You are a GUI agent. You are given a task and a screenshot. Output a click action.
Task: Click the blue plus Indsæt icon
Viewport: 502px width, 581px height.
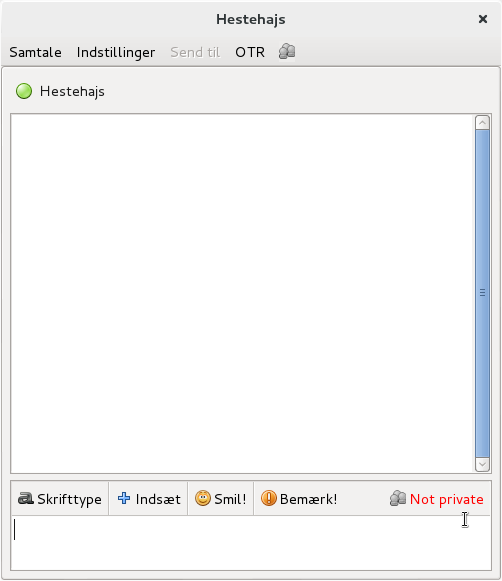pos(124,498)
